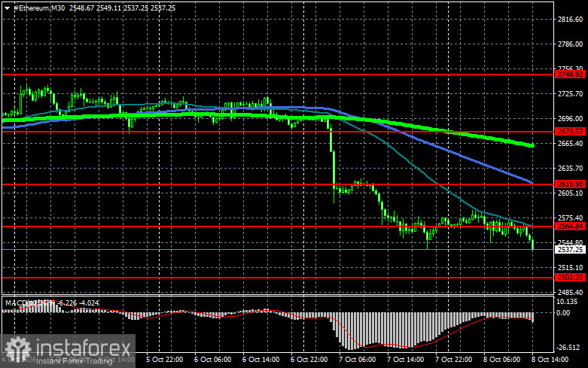588x368 pixels.
Task: Click the 6 Oct 14:00 time label
Action: 260,360
